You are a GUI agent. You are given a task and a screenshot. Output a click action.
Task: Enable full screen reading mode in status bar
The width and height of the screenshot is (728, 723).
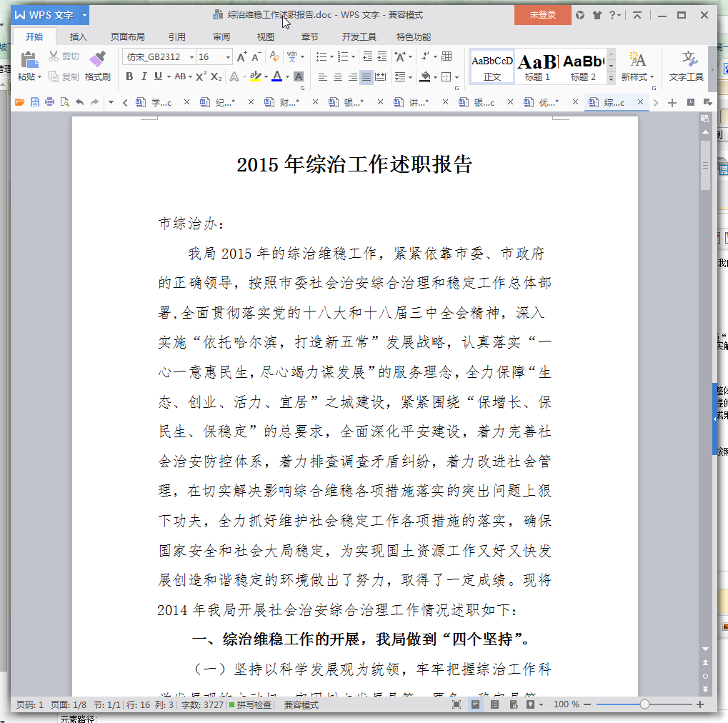(457, 704)
